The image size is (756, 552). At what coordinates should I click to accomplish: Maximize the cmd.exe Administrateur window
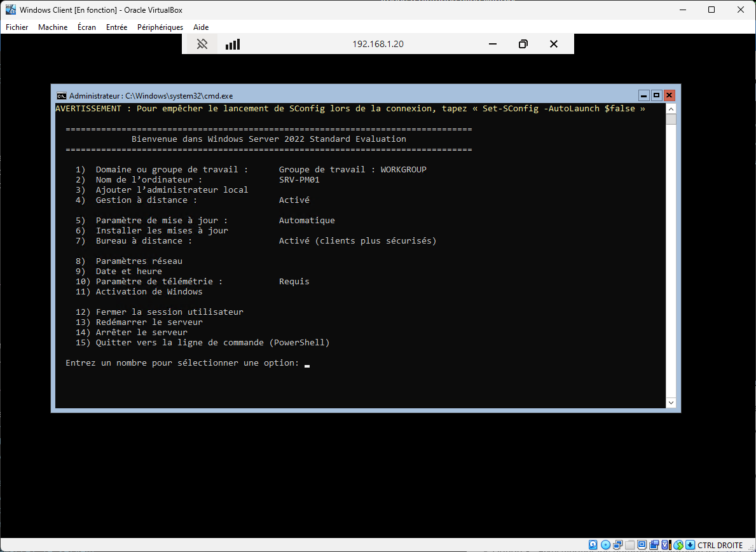point(656,95)
